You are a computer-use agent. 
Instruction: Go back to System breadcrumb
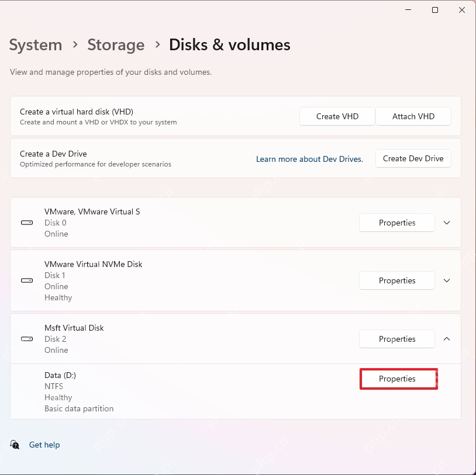pos(36,45)
